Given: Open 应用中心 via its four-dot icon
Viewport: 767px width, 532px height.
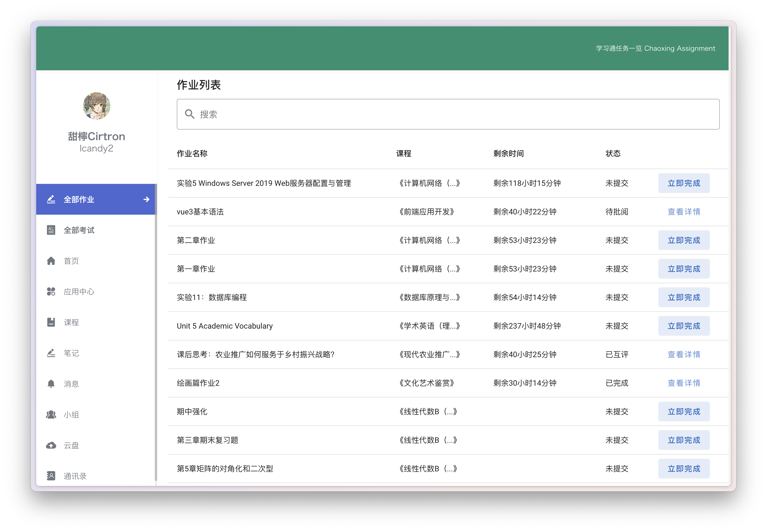Looking at the screenshot, I should pos(51,292).
